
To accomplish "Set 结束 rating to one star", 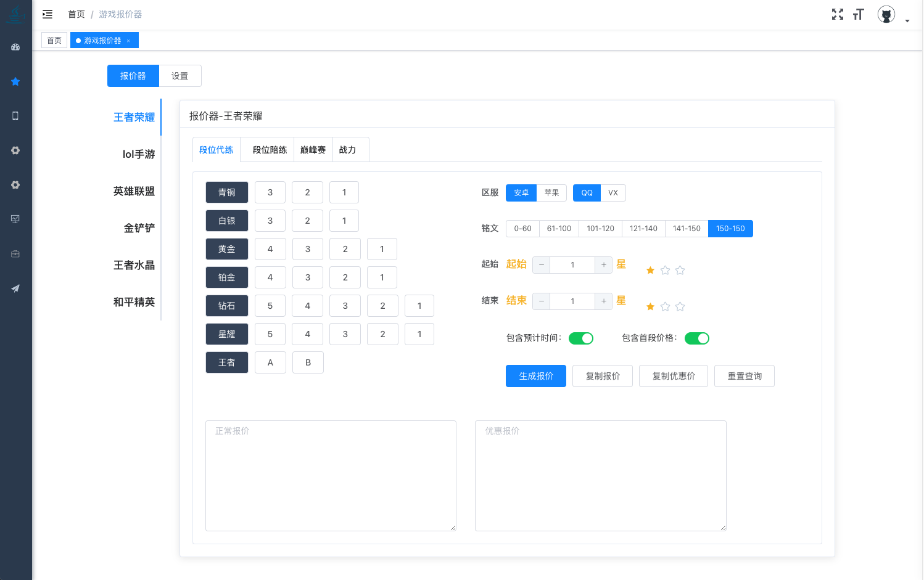I will (650, 306).
